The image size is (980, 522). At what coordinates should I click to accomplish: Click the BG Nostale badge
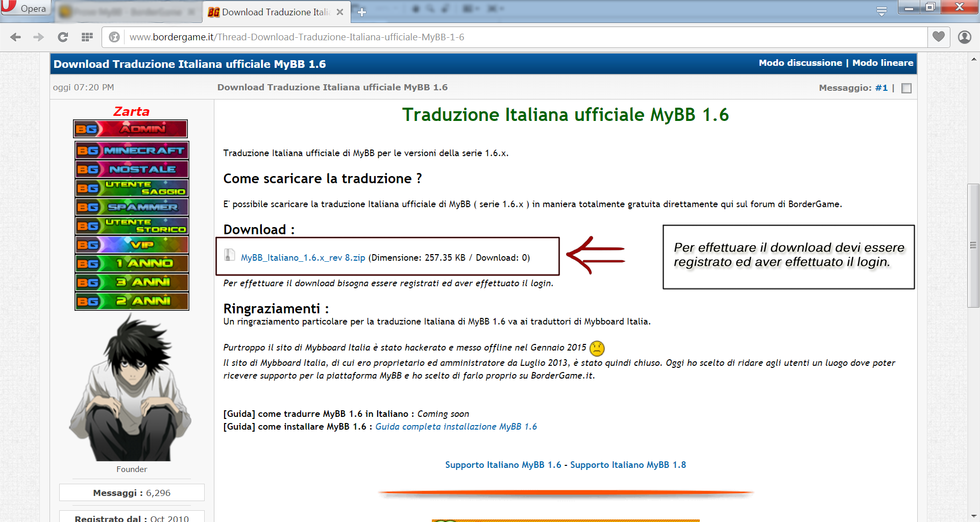(x=132, y=169)
